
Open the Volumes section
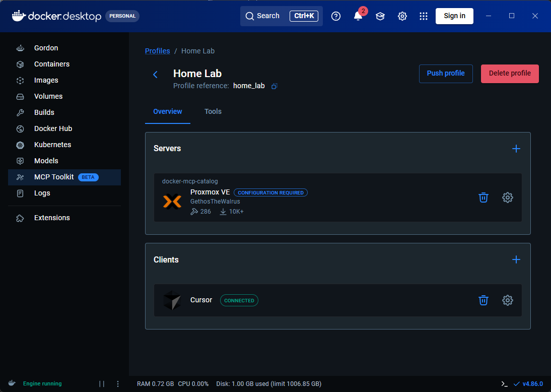click(x=64, y=96)
